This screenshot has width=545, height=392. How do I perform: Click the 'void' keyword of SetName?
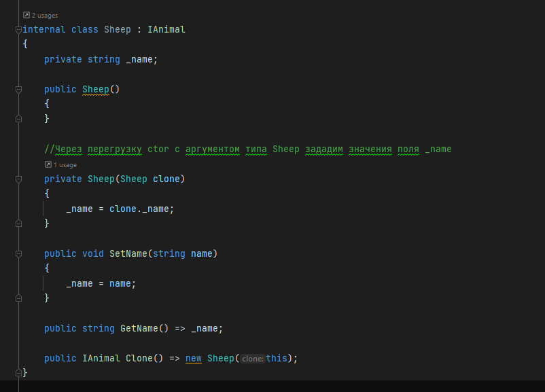(x=93, y=253)
